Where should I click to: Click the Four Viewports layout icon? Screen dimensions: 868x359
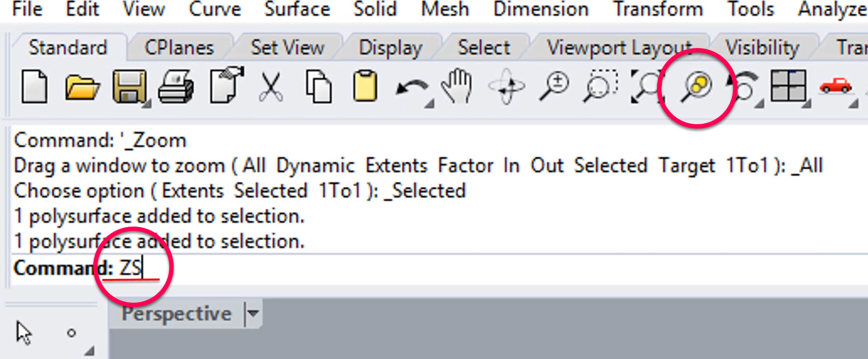pos(788,85)
